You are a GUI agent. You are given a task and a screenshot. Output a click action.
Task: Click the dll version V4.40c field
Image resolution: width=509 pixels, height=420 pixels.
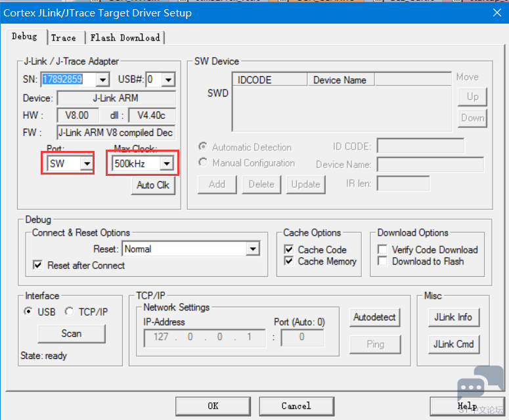[x=152, y=115]
